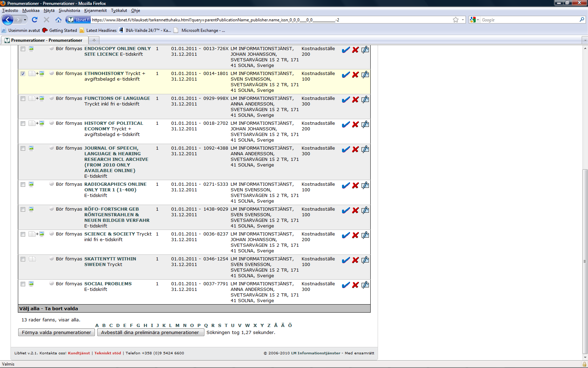Uncheck the ETHNOHISTORY checkbox
Image resolution: width=588 pixels, height=368 pixels.
click(23, 74)
